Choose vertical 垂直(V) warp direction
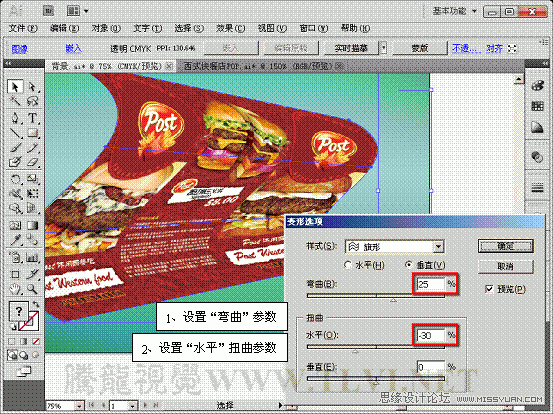553x414 pixels. 409,264
